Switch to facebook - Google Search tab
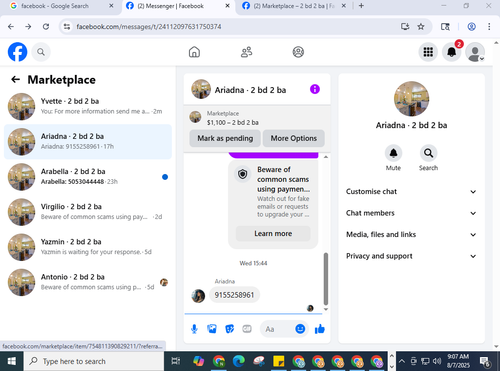 click(55, 6)
